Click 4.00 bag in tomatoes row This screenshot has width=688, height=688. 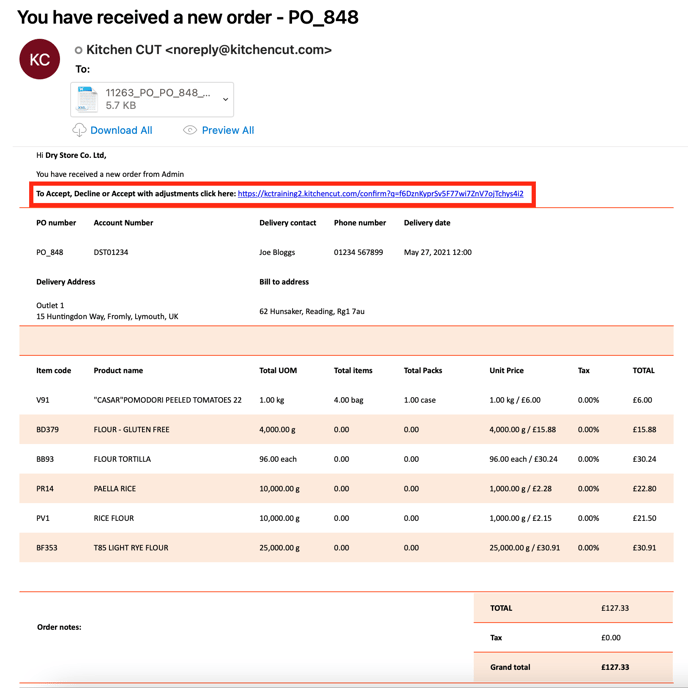tap(348, 400)
